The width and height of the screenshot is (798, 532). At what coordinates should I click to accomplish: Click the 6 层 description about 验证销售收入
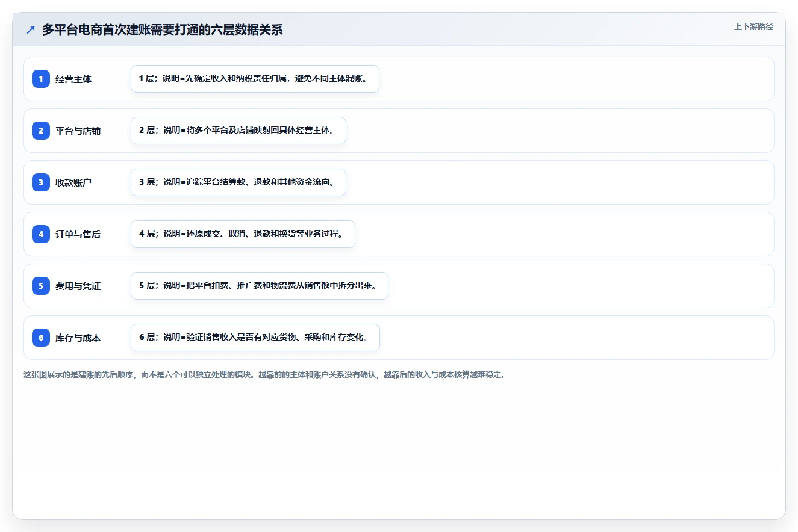255,338
